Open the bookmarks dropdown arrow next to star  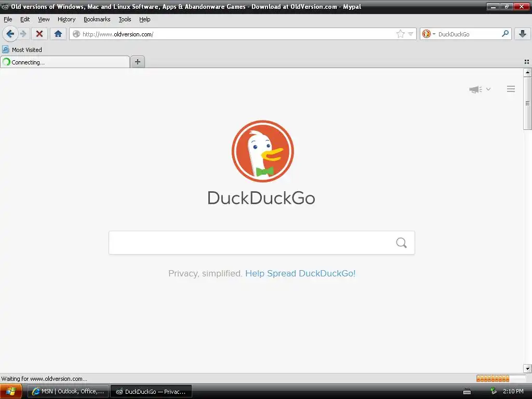410,34
